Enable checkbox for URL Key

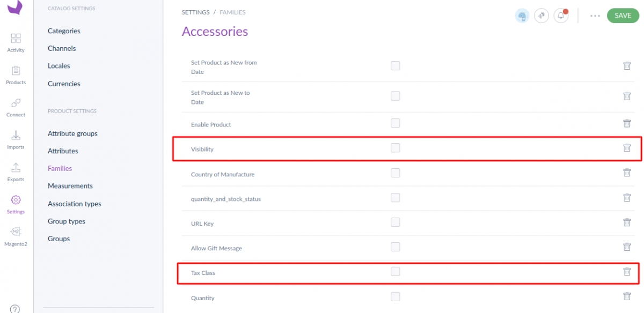click(396, 222)
